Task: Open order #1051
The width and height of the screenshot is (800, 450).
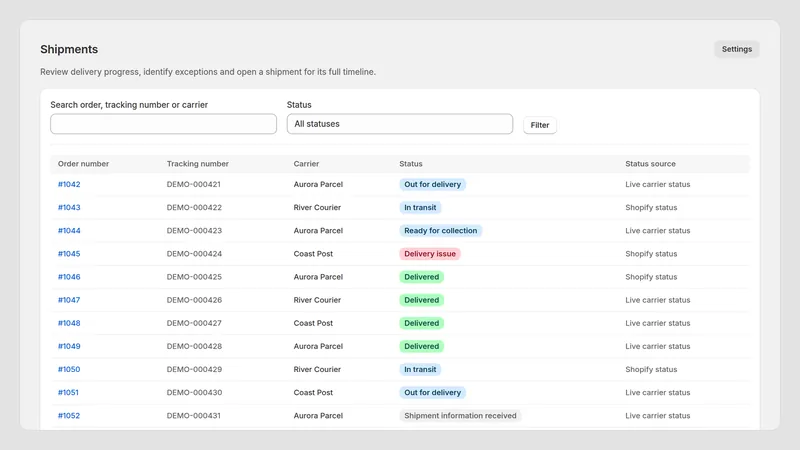Action: tap(68, 392)
